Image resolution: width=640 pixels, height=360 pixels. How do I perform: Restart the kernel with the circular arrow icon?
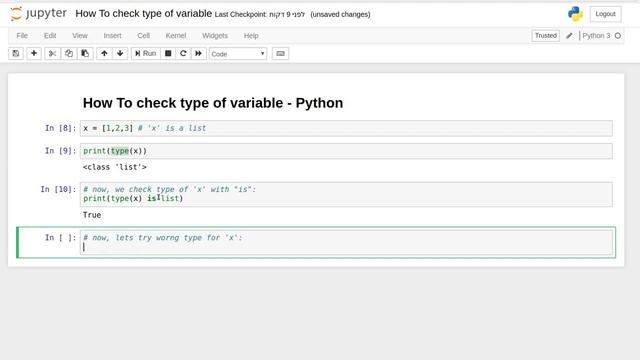[x=183, y=53]
